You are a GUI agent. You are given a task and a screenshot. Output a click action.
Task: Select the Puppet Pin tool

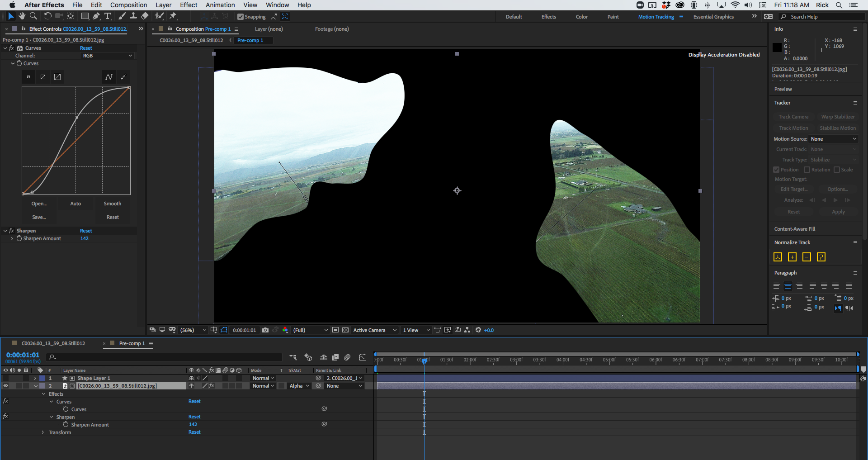[173, 16]
